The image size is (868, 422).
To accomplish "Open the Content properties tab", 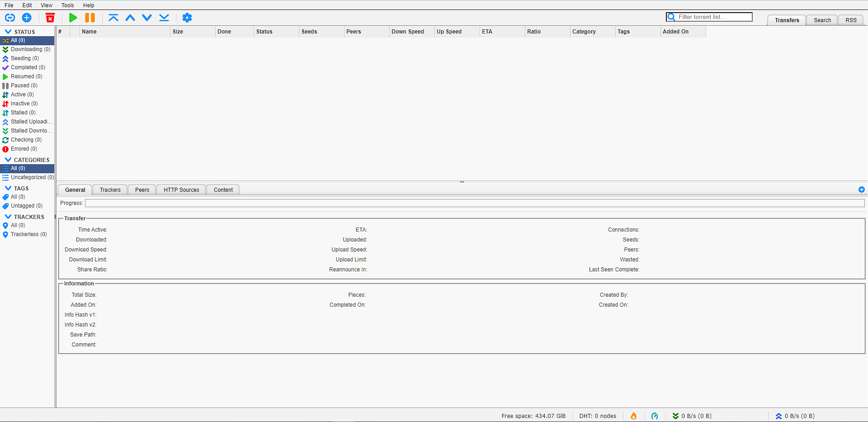I will click(223, 190).
